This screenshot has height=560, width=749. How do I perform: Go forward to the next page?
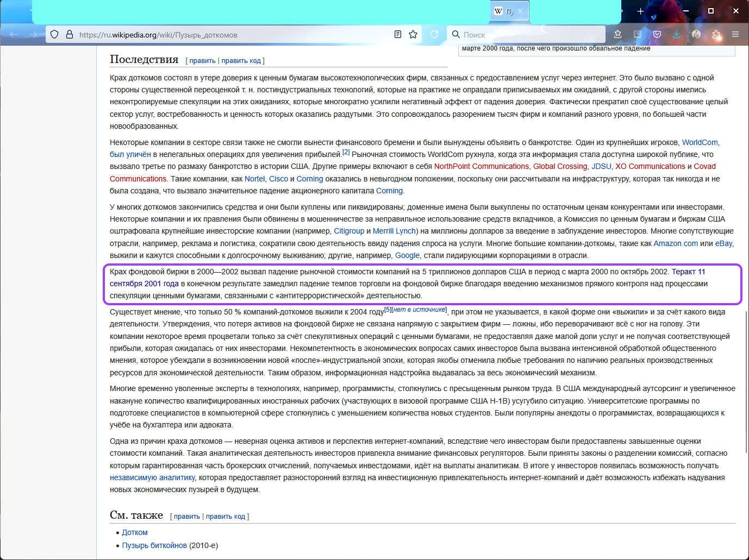pos(33,34)
